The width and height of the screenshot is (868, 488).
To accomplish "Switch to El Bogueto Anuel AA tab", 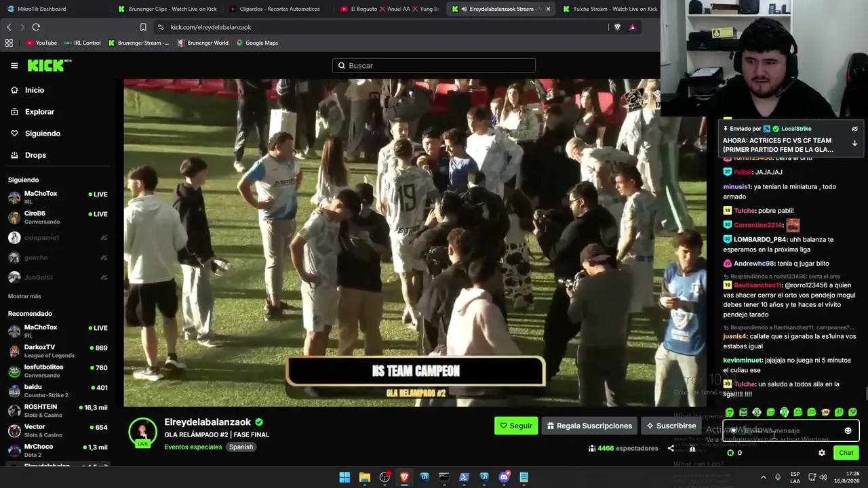I will coord(390,9).
